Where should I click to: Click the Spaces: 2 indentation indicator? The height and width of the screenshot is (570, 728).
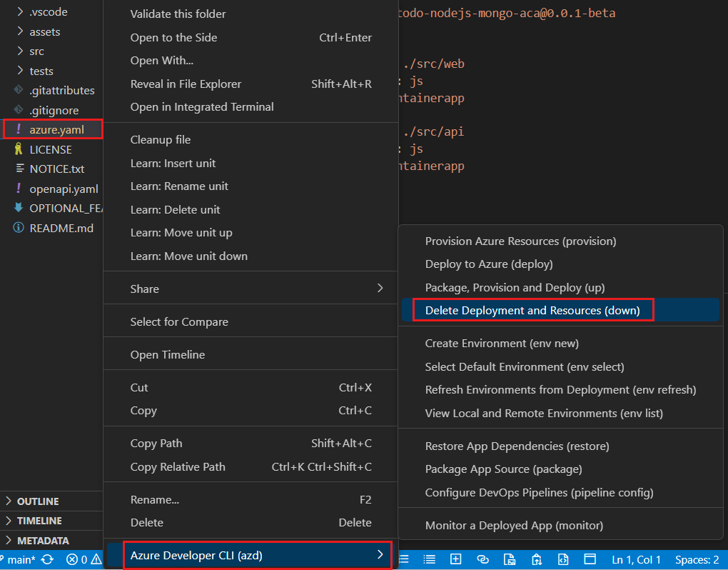pos(697,560)
